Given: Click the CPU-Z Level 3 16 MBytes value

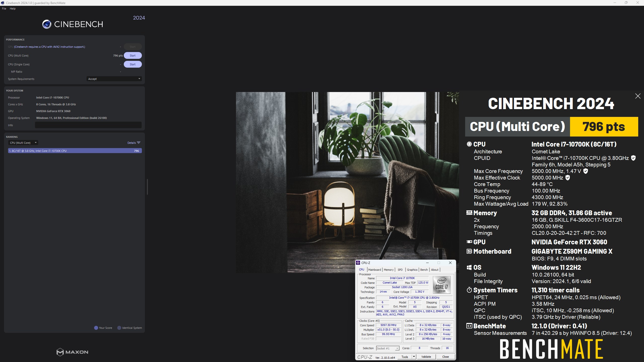Looking at the screenshot, I should coord(428,339).
